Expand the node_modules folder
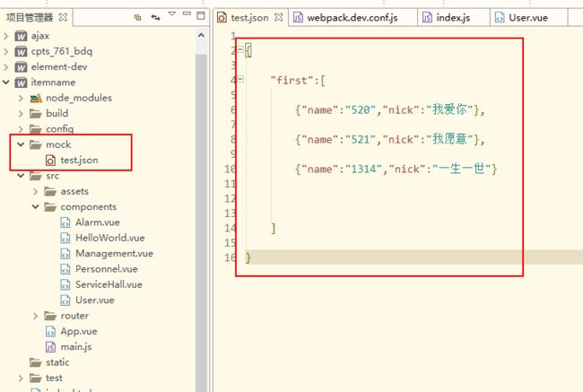 click(21, 98)
